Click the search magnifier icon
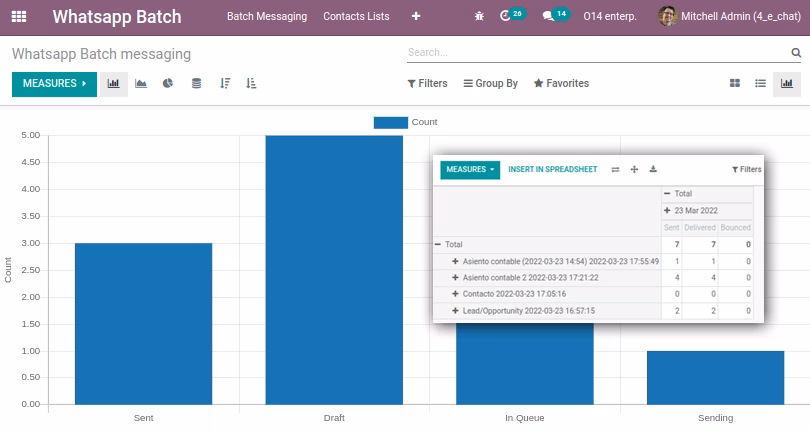The image size is (810, 430). [x=796, y=53]
